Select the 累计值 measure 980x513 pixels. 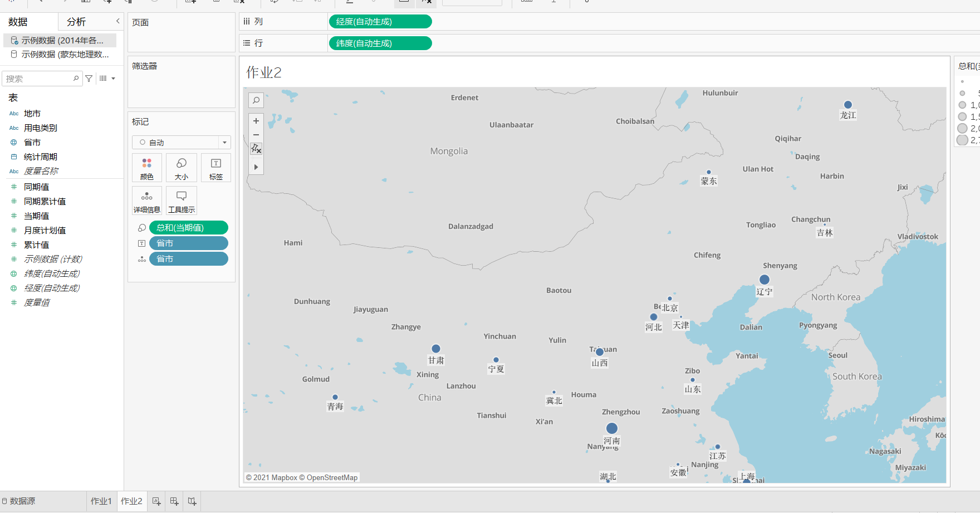pyautogui.click(x=37, y=245)
